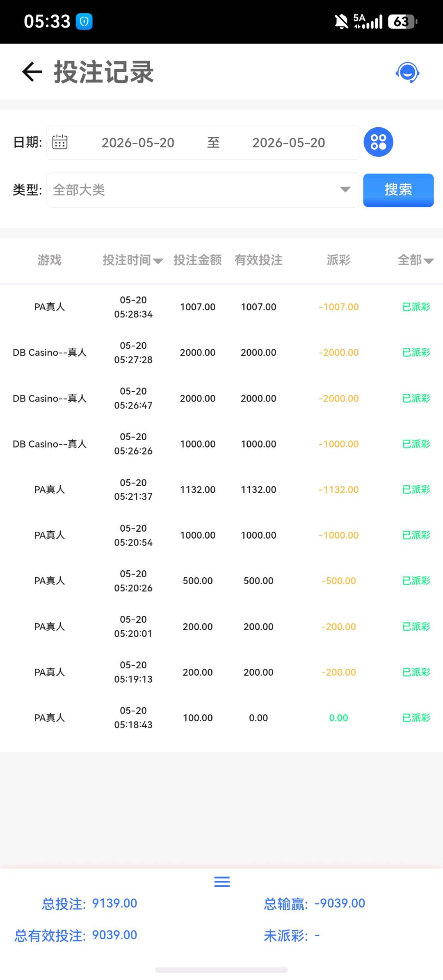The image size is (443, 980).
Task: Tap 已派彩 status on 05:18:43 row
Action: [x=416, y=718]
